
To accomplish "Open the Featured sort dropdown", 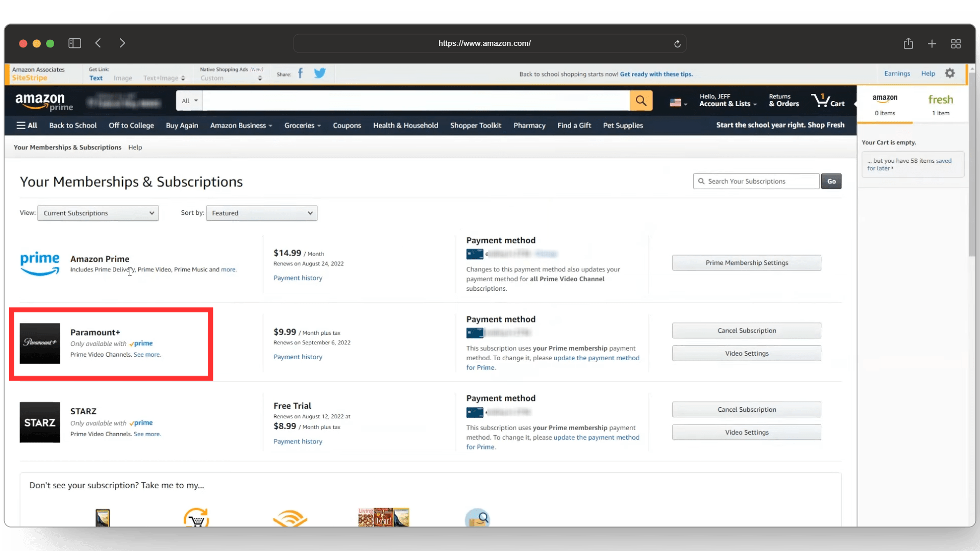I will (x=261, y=213).
